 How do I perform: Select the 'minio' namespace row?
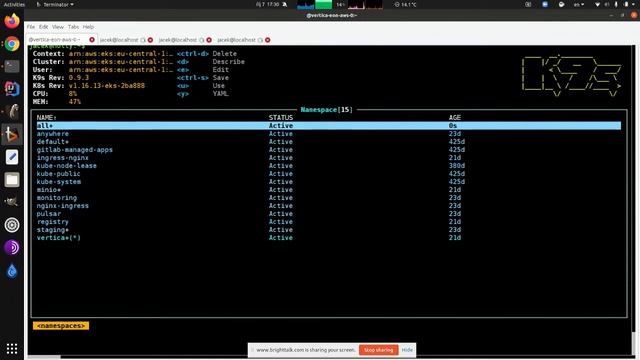[x=329, y=190]
